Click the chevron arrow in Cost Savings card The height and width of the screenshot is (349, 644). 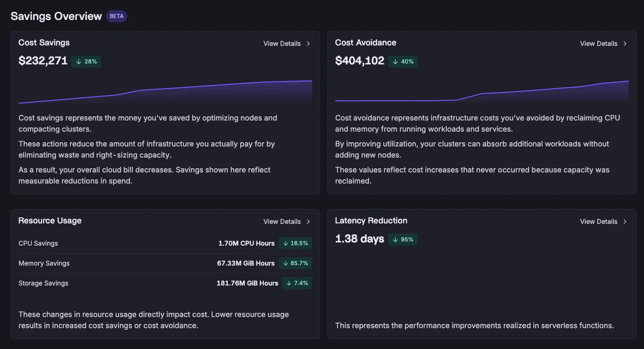point(308,44)
